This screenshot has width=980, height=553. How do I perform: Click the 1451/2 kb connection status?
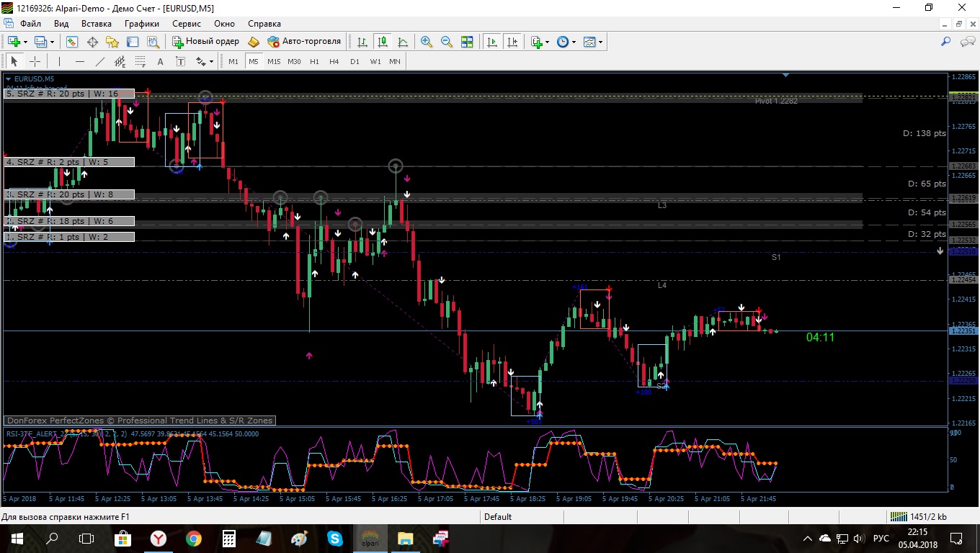pos(918,516)
